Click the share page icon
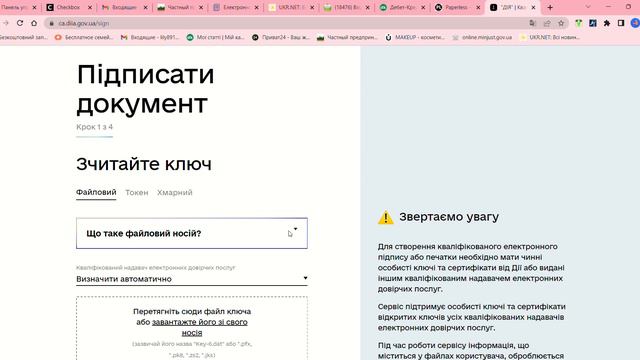The width and height of the screenshot is (640, 360). 547,23
